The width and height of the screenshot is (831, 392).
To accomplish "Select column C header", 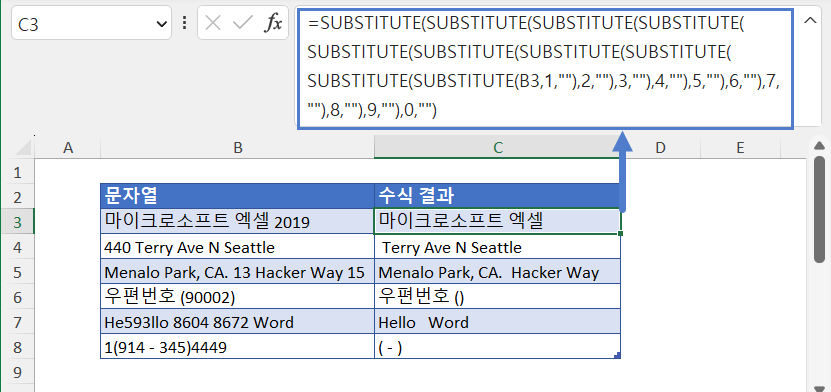I will coord(498,148).
